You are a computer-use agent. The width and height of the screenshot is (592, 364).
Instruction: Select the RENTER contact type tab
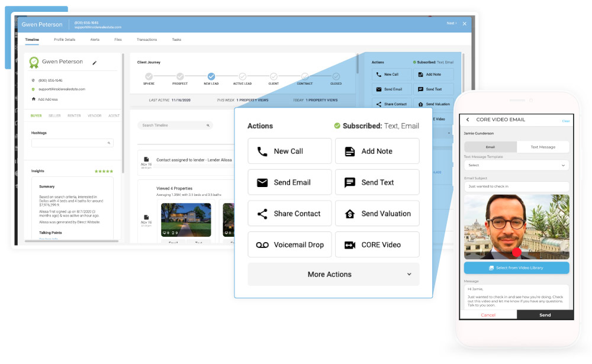pos(75,116)
